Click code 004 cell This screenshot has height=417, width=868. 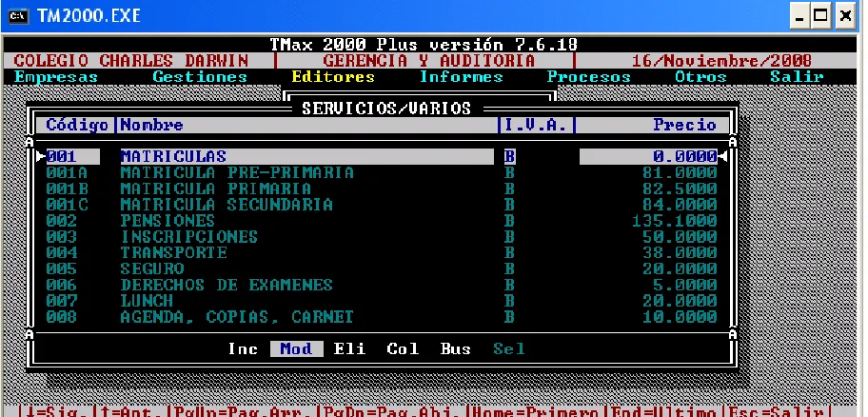[62, 253]
